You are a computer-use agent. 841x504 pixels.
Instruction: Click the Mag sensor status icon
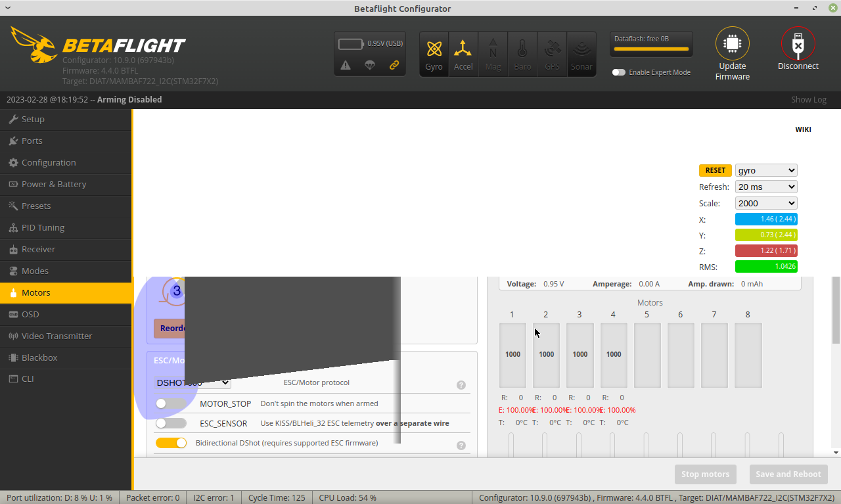(493, 53)
